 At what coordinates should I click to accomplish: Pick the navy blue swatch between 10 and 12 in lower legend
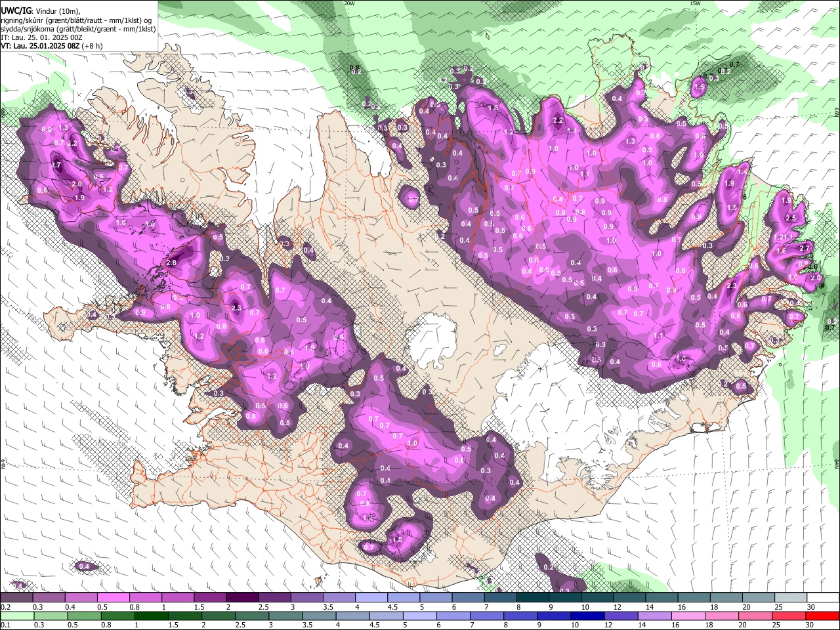587,616
